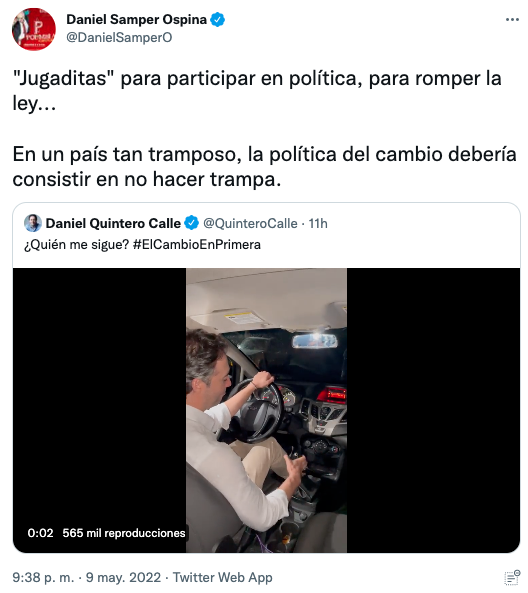The width and height of the screenshot is (528, 593).
Task: Open the 9:38 p. m. timestamp link
Action: (43, 577)
